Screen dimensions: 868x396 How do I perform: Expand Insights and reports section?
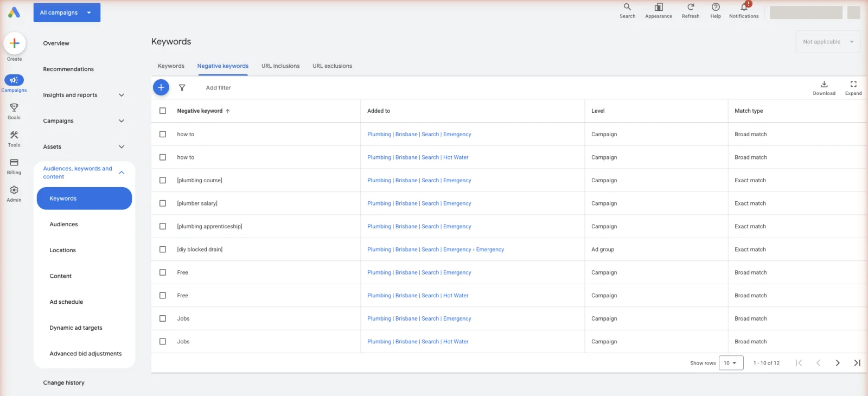point(122,95)
